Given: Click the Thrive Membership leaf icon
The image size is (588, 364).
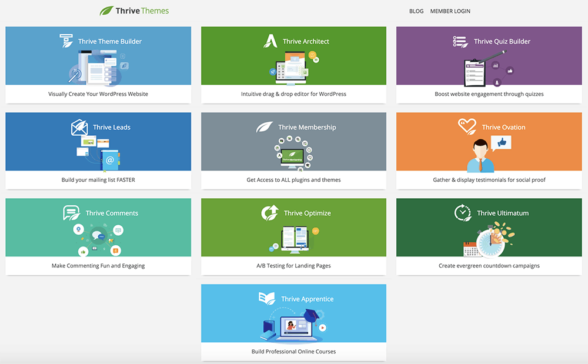Looking at the screenshot, I should (265, 126).
